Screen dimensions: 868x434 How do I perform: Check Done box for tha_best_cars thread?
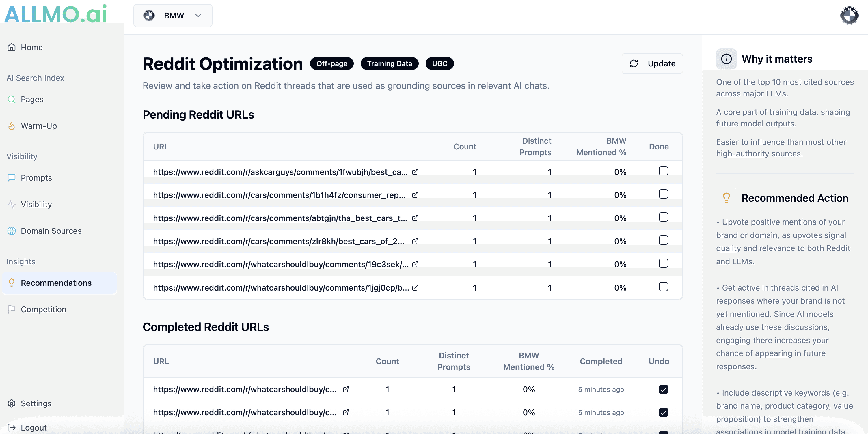click(x=663, y=217)
